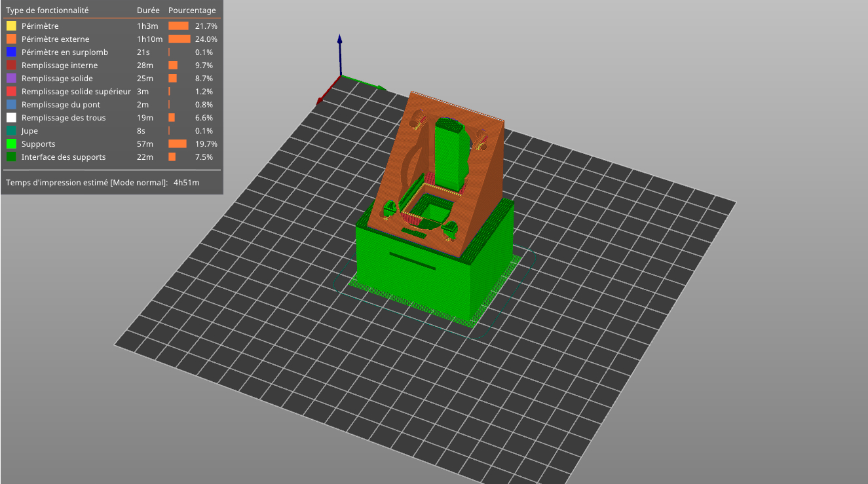Click the red X axis arrow
This screenshot has height=484, width=868.
coord(328,90)
